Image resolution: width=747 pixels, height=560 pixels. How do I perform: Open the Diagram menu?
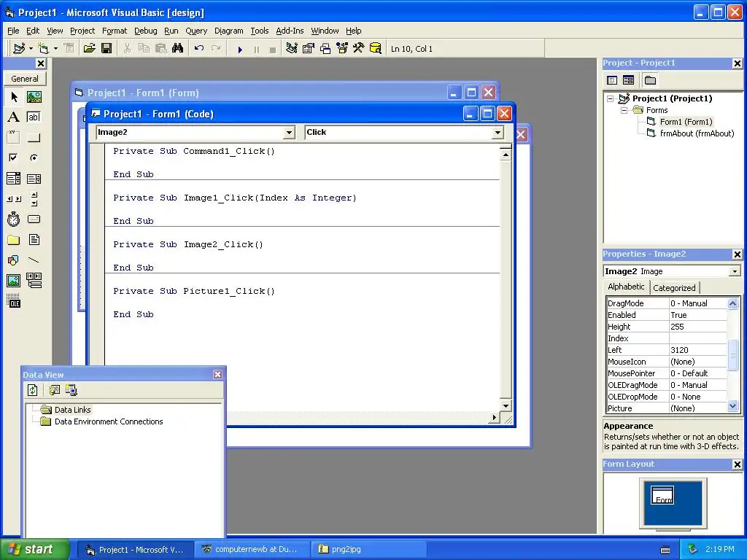pyautogui.click(x=228, y=31)
